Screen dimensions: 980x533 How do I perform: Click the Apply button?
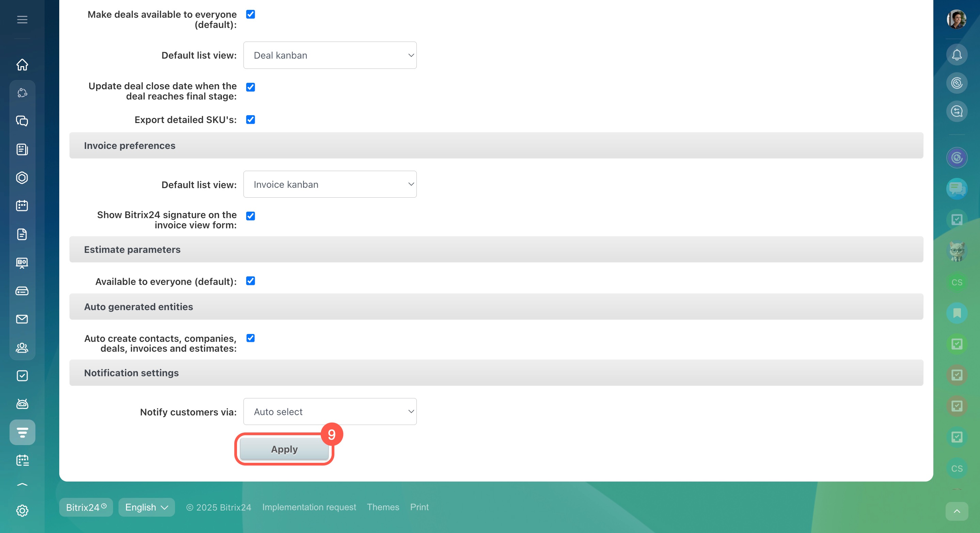[284, 449]
